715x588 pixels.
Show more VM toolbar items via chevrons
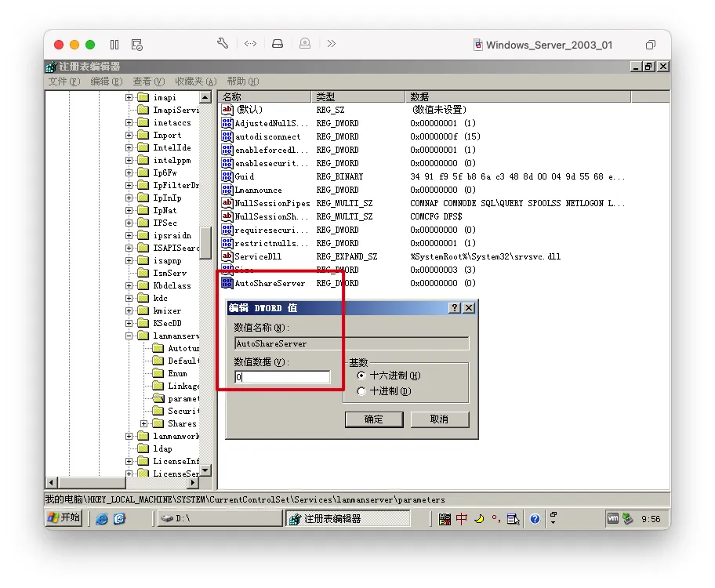pyautogui.click(x=332, y=44)
